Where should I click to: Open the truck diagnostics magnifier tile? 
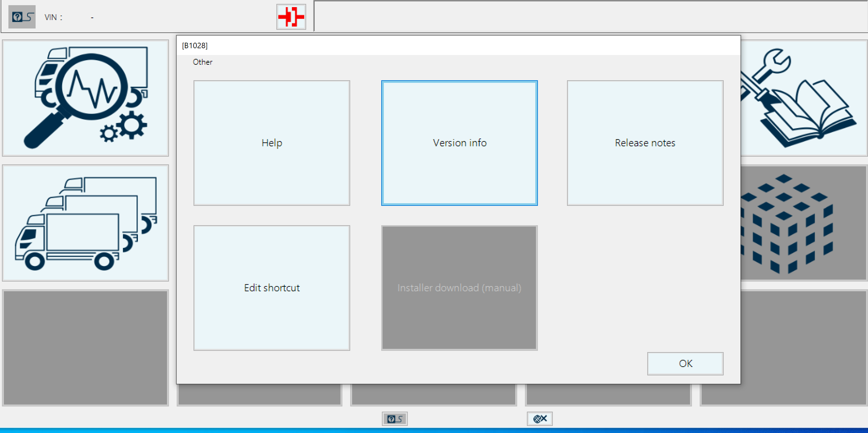tap(85, 98)
